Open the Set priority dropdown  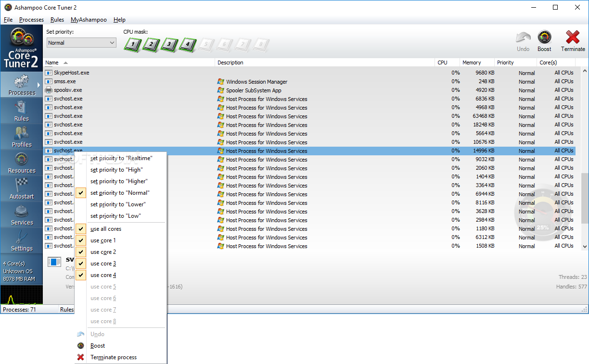click(81, 43)
